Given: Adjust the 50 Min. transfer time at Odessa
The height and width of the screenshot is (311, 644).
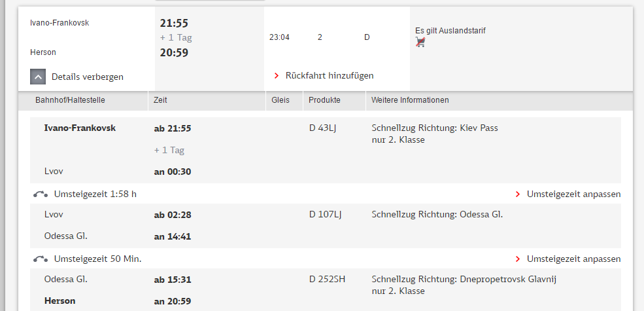Looking at the screenshot, I should tap(573, 259).
